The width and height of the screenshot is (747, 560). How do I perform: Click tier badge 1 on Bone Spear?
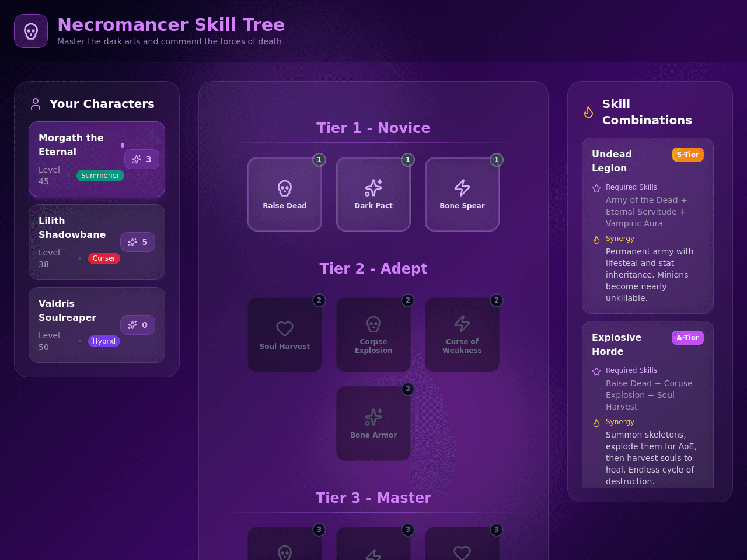point(497,160)
